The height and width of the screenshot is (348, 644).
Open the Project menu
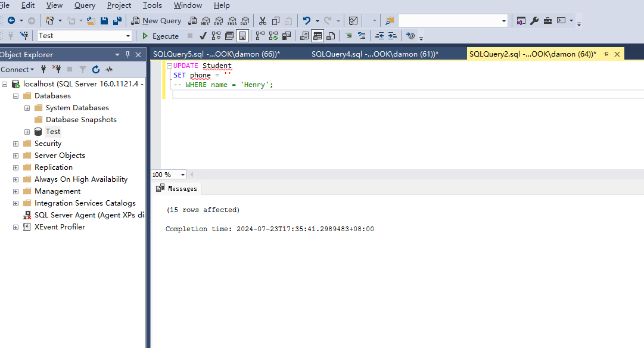tap(119, 5)
